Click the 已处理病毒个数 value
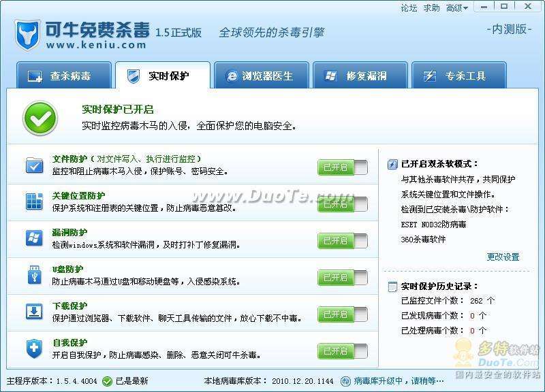 [x=472, y=331]
